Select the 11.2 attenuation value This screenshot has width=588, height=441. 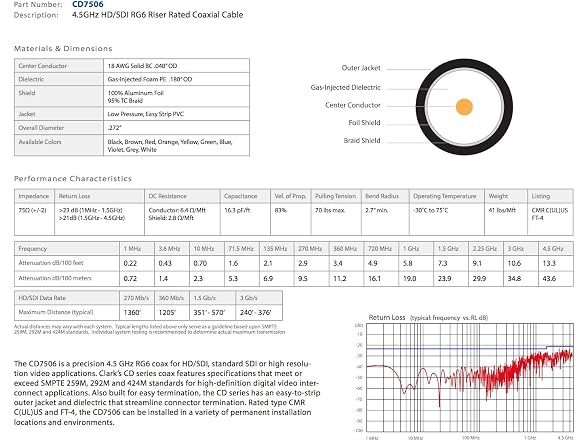(339, 279)
